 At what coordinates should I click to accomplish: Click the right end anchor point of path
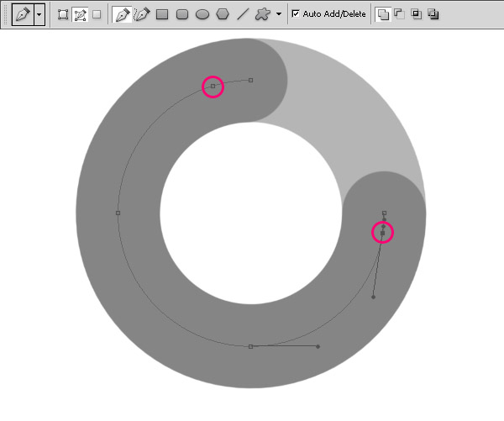(x=384, y=213)
